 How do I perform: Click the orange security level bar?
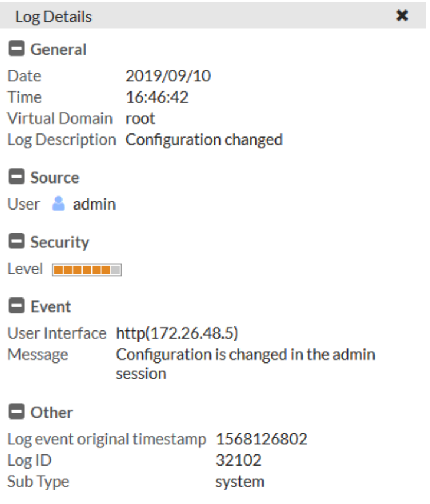coord(87,270)
